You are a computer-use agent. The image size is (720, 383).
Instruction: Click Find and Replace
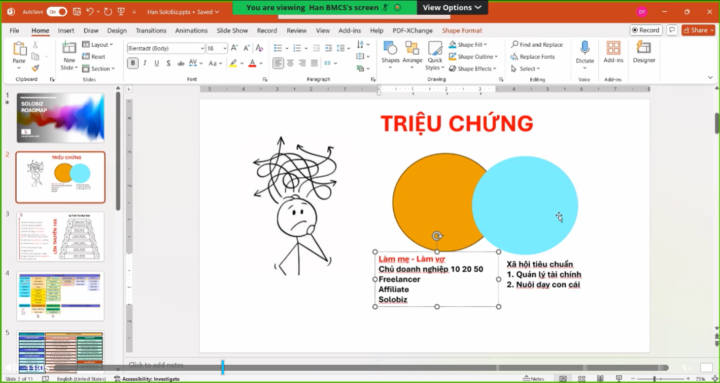[536, 45]
